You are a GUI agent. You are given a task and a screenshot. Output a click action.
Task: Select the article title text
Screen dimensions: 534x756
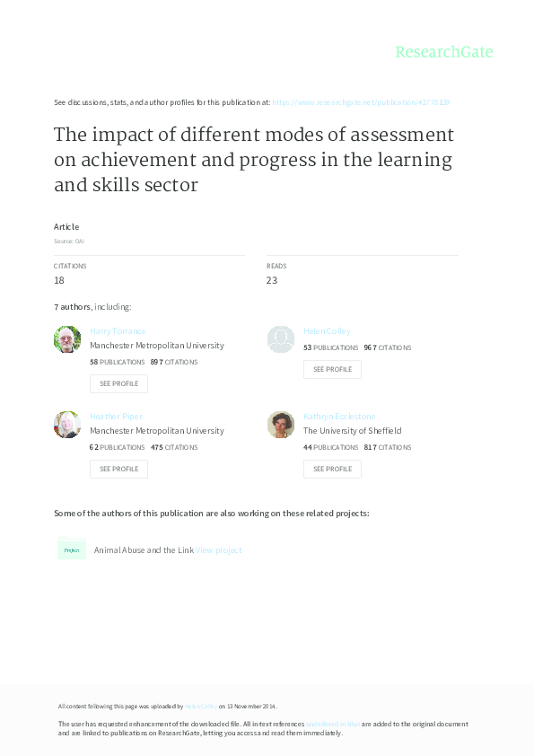click(254, 160)
